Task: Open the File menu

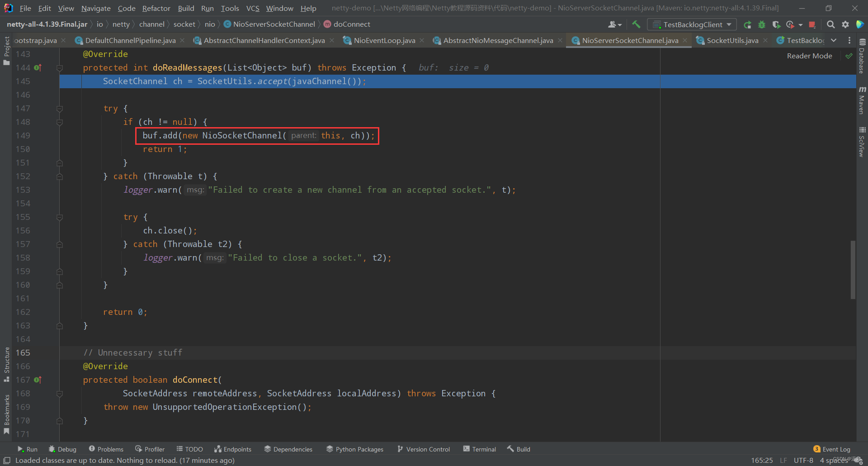Action: tap(25, 8)
